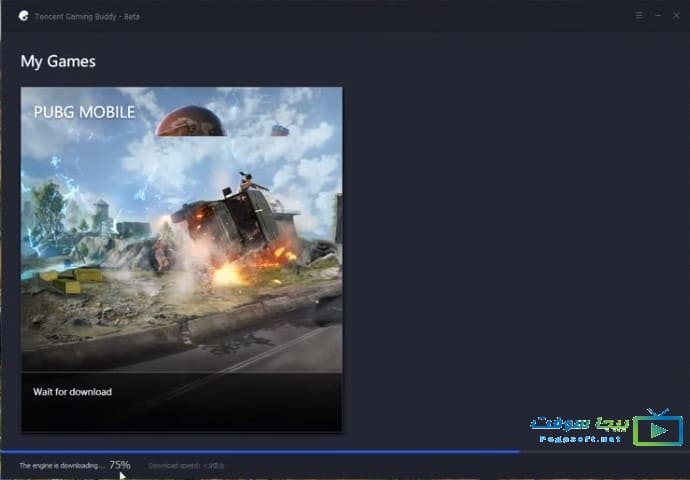Minimize the Tencent Gaming Buddy window
This screenshot has width=690, height=480.
[x=658, y=15]
